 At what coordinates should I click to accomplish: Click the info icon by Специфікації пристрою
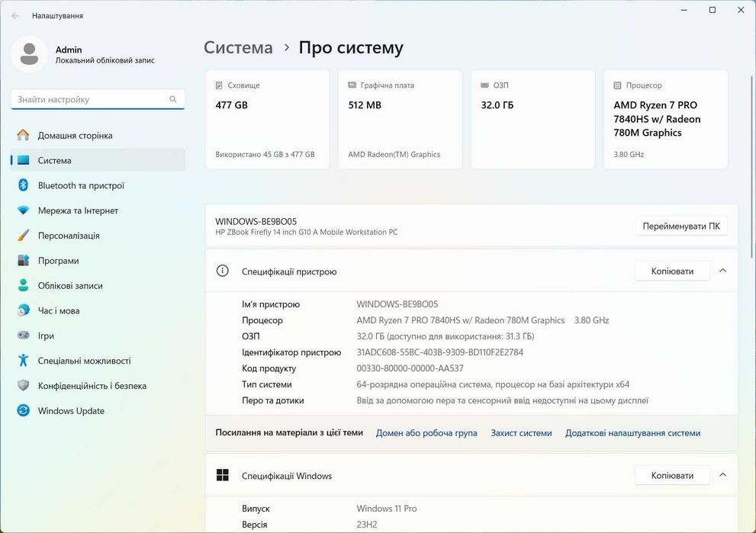point(222,271)
